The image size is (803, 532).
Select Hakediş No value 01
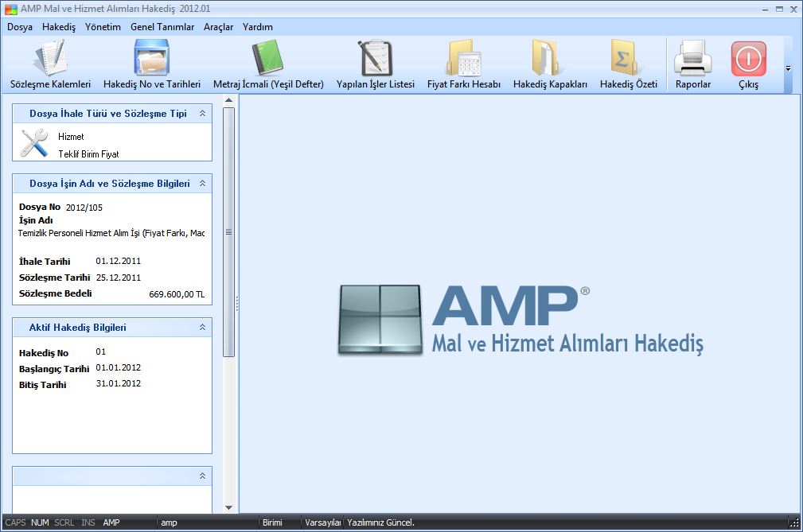point(101,351)
